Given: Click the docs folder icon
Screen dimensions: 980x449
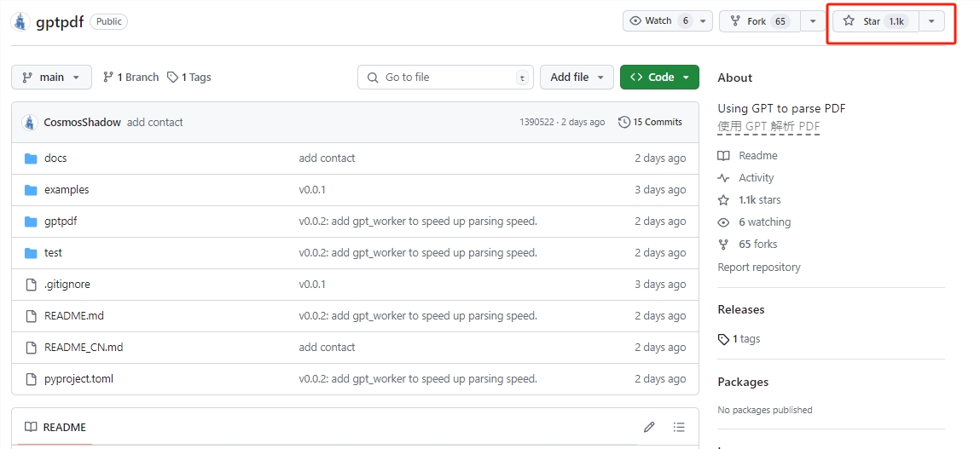Looking at the screenshot, I should coord(31,158).
